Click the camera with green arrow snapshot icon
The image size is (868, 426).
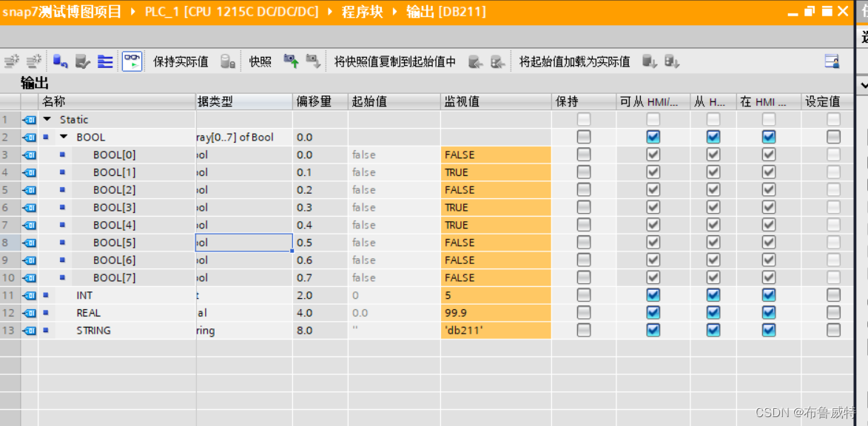[291, 61]
